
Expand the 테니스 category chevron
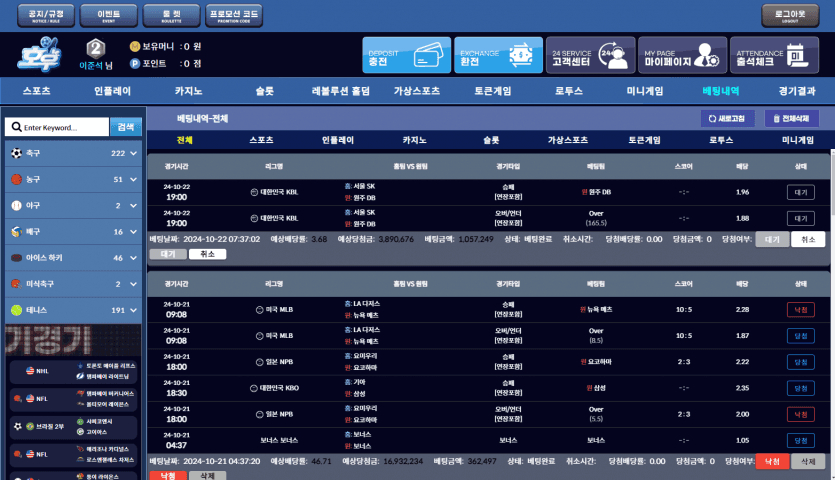pyautogui.click(x=134, y=310)
